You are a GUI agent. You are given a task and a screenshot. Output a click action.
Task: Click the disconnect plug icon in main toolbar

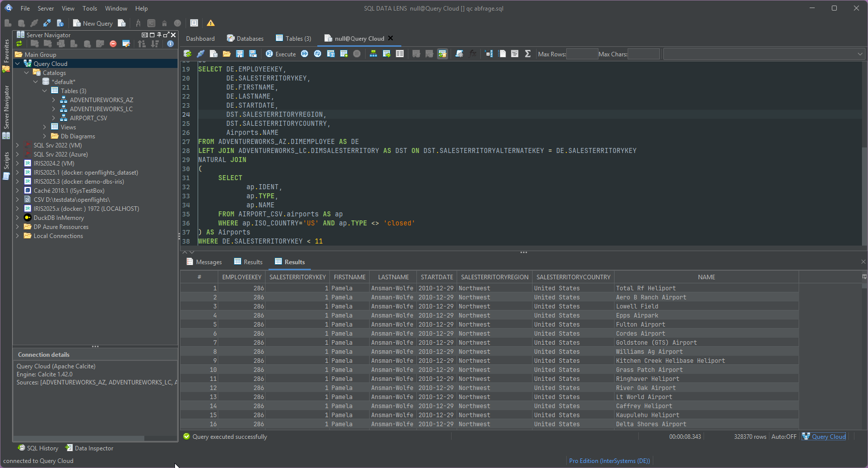(x=47, y=23)
